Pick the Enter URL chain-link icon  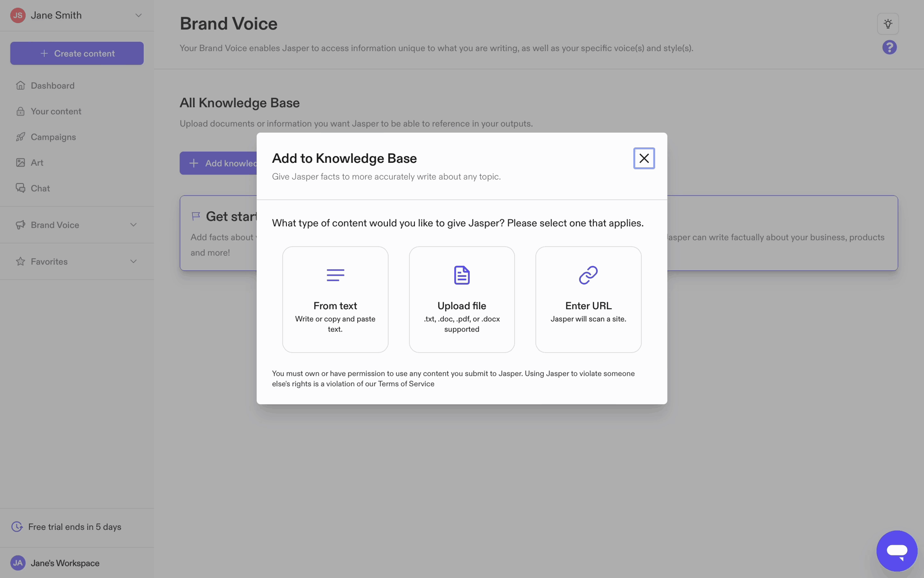(588, 275)
